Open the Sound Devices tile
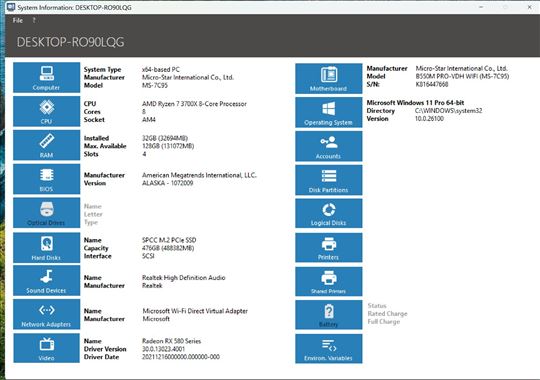Viewport: 540px width, 380px height. click(x=46, y=280)
